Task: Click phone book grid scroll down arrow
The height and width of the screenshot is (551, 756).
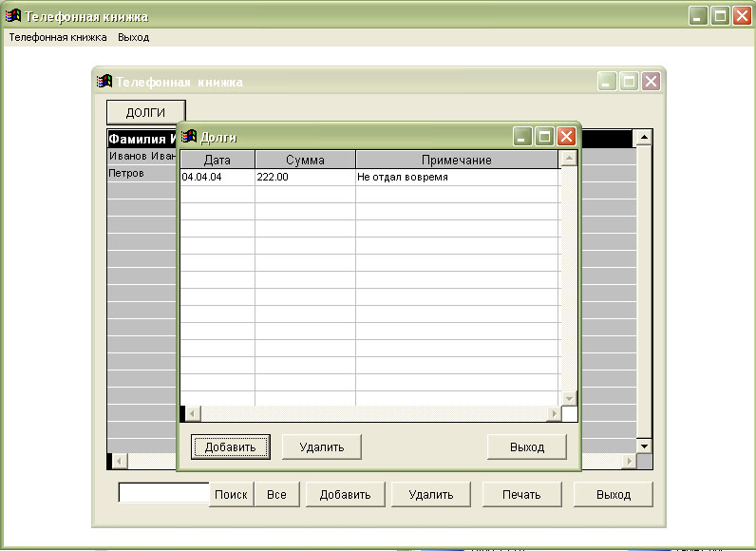Action: pos(644,446)
